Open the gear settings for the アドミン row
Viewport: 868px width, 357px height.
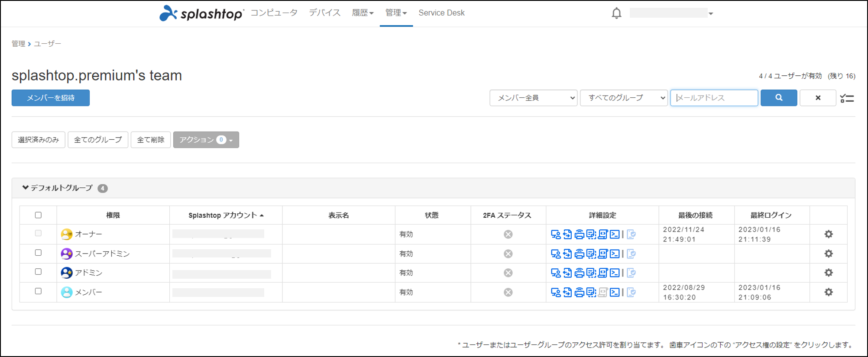829,273
